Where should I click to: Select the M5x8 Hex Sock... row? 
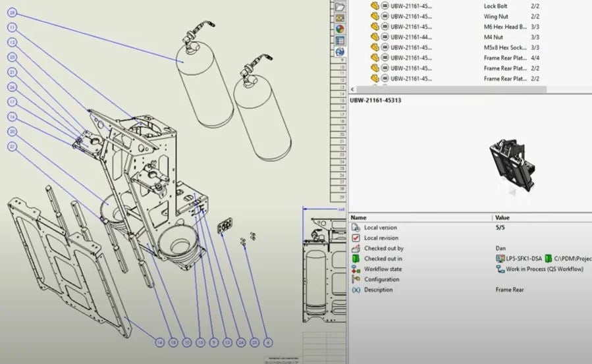[x=455, y=47]
